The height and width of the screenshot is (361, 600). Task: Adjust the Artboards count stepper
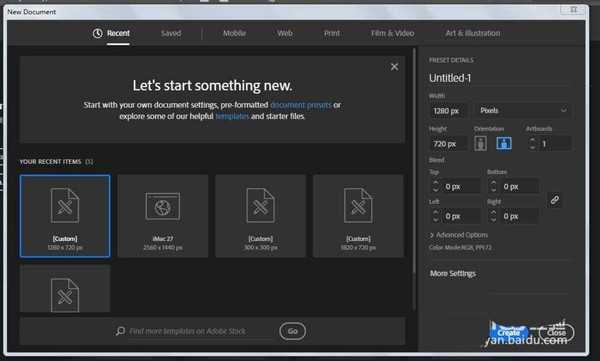[532, 144]
